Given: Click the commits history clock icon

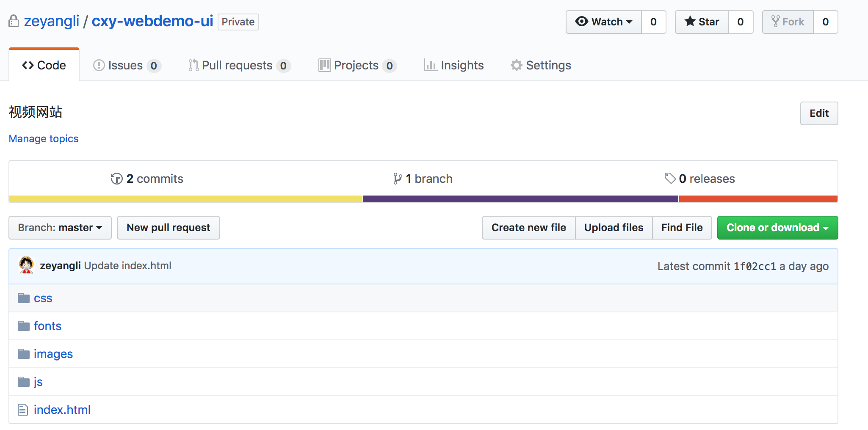Looking at the screenshot, I should click(116, 179).
